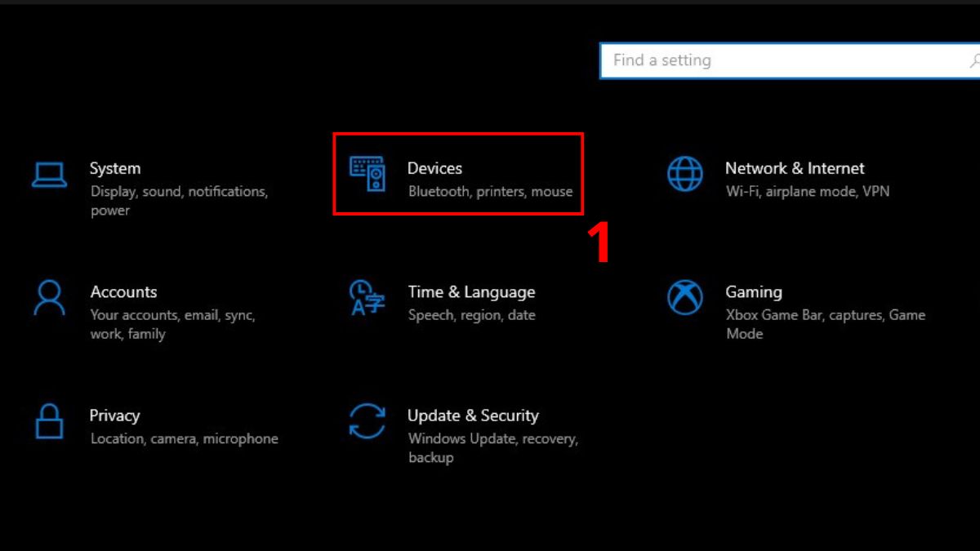Choose the Time & Language title
Viewport: 980px width, 551px height.
[471, 291]
